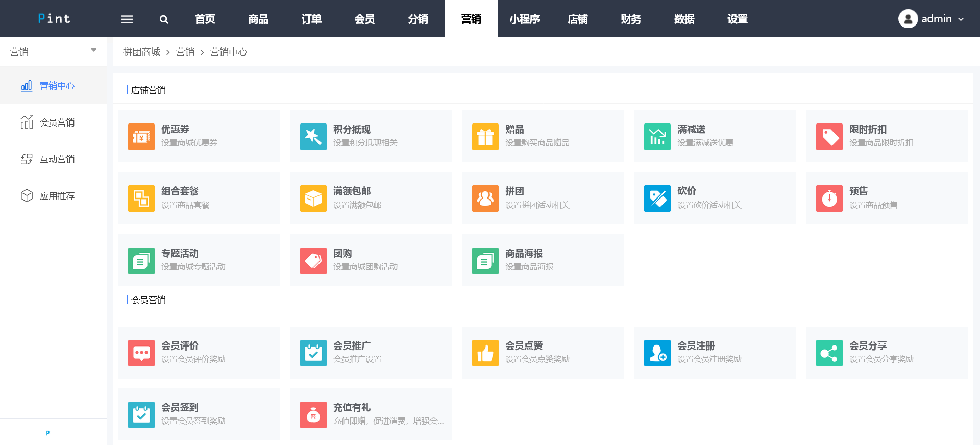Click the 会员分享 share icon
Image resolution: width=980 pixels, height=445 pixels.
pyautogui.click(x=829, y=353)
